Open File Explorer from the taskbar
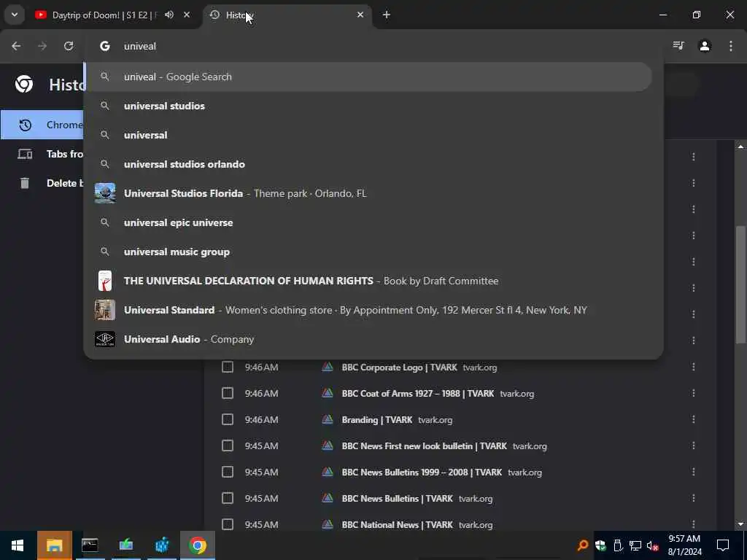Image resolution: width=747 pixels, height=560 pixels. [x=54, y=545]
